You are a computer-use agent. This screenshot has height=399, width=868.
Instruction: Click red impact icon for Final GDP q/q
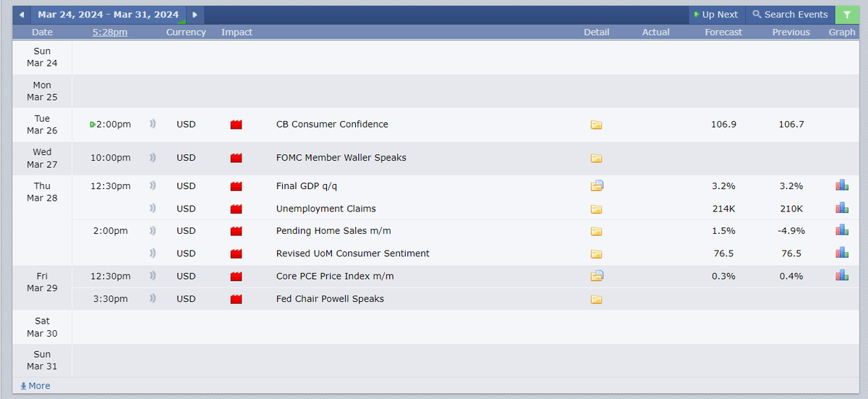(x=236, y=186)
